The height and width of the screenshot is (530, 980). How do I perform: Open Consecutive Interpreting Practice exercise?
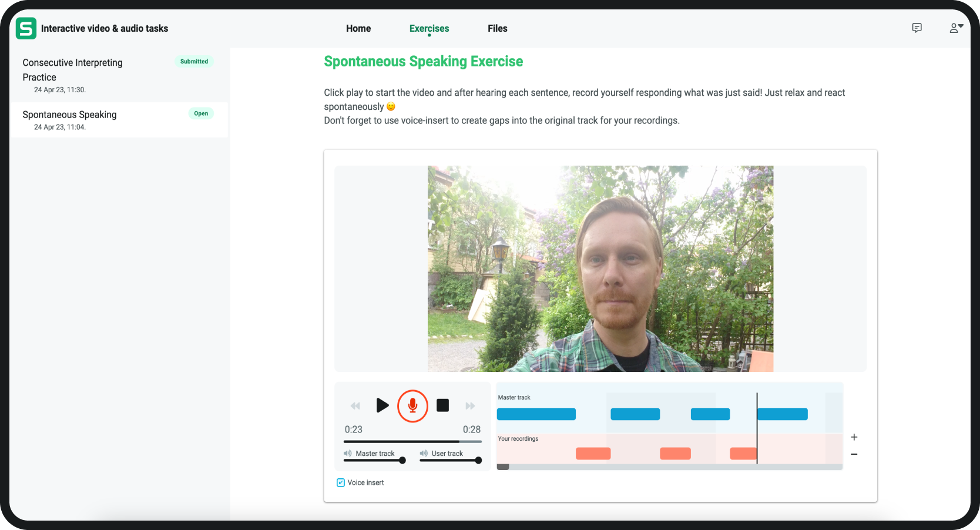coord(72,70)
